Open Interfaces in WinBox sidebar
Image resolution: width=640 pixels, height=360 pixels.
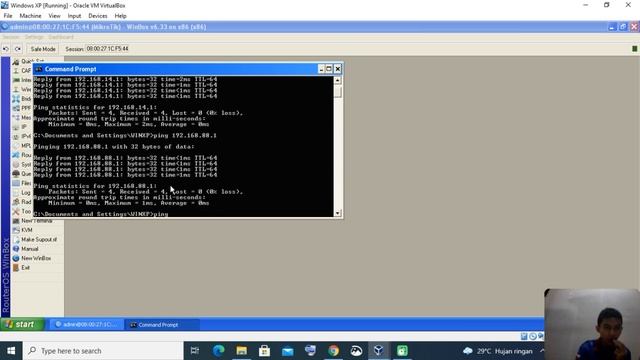[x=22, y=80]
